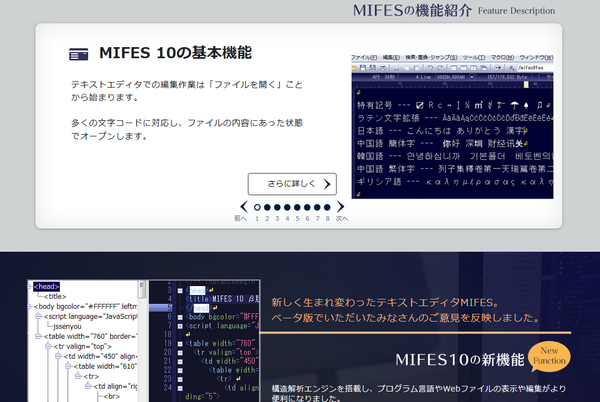Click the 前へ label
Screen dimensions: 600x402
point(241,218)
